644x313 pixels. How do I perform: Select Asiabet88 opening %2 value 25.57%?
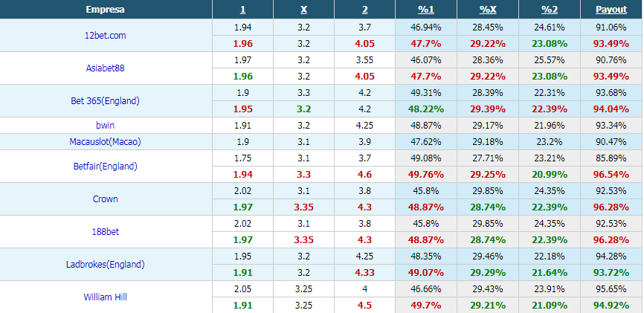tap(549, 60)
